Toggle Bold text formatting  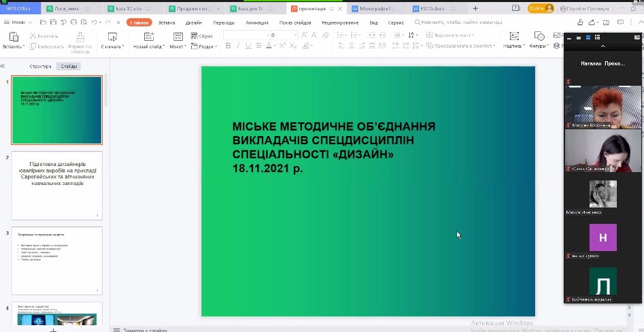(228, 46)
